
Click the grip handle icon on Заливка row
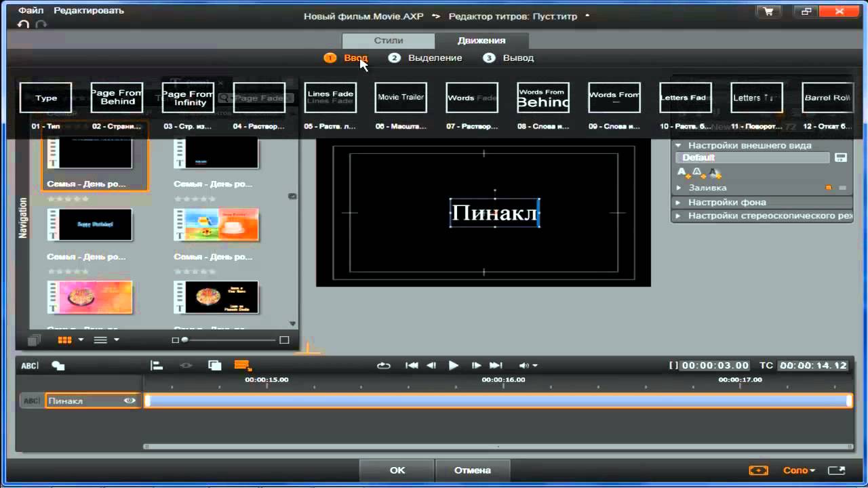(843, 188)
